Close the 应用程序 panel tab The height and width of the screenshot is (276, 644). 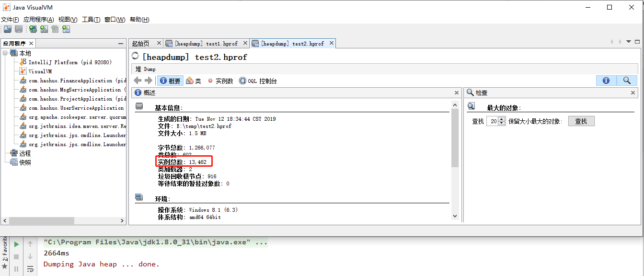pos(31,43)
